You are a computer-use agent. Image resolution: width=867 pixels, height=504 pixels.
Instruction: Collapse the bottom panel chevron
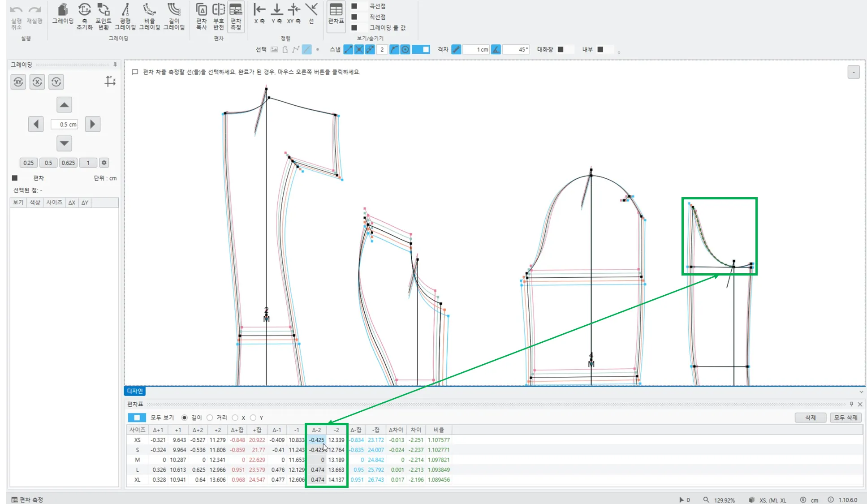click(x=861, y=392)
